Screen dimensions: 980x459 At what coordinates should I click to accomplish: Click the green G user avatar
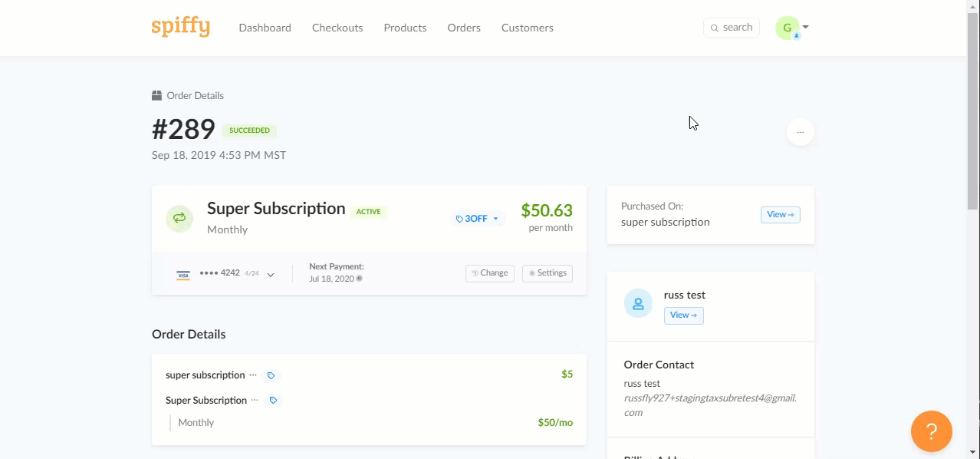pyautogui.click(x=787, y=28)
